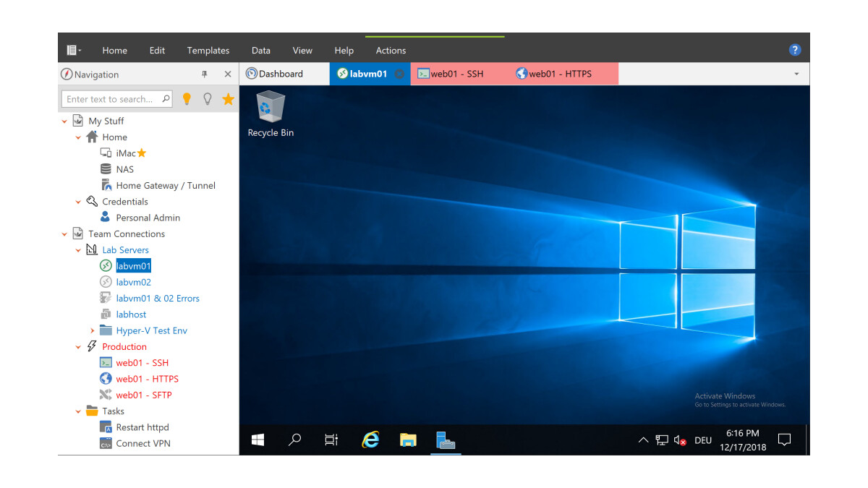Click the web01 - SFTP icon

(106, 395)
